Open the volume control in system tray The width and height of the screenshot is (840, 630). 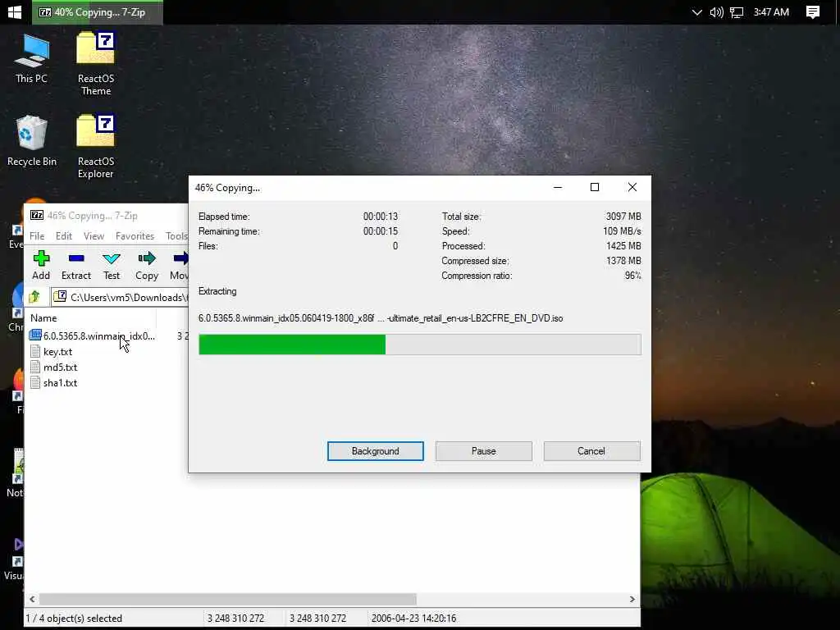point(716,12)
